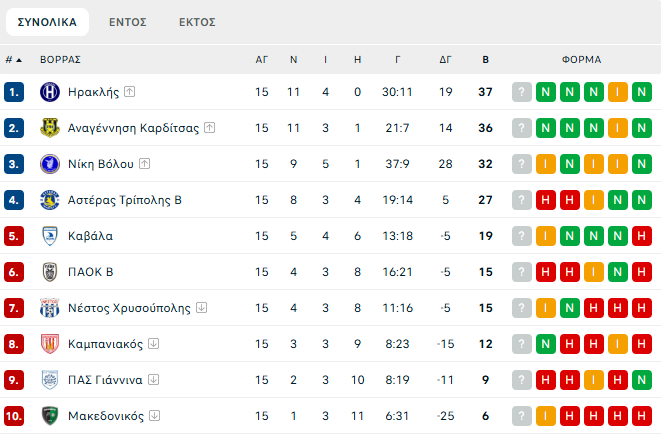The image size is (661, 436).
Task: Click the Αναγέννηση Καρδίτσας team logo
Action: pyautogui.click(x=50, y=128)
